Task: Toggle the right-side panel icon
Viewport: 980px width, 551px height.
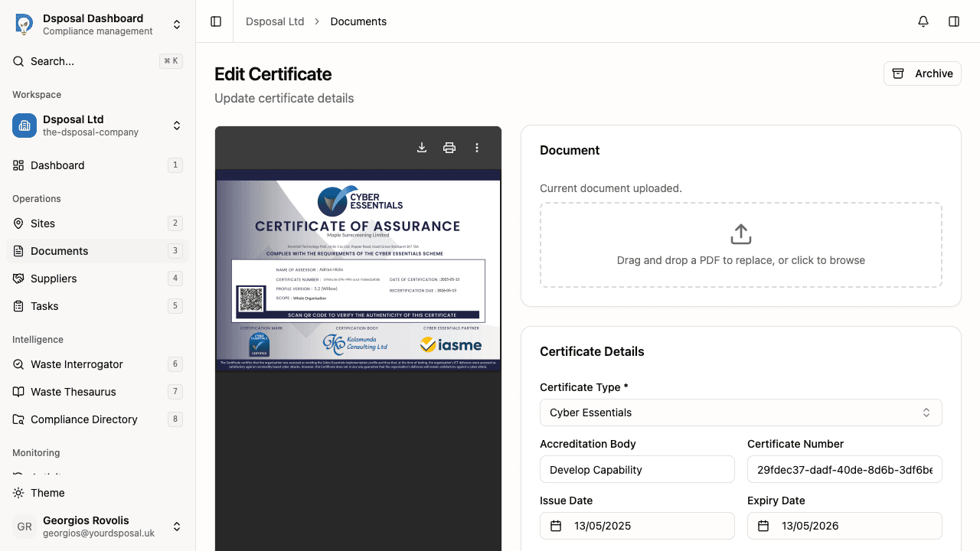Action: pos(954,21)
